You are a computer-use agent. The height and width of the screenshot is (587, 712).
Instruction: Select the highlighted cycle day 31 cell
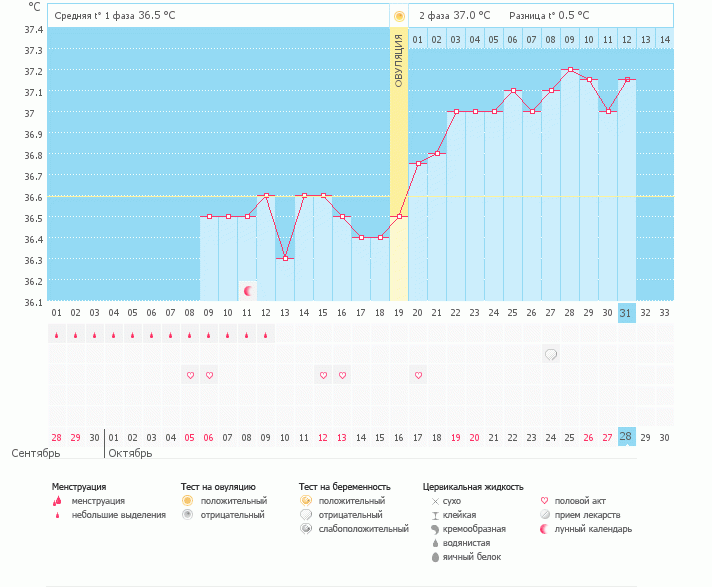click(627, 312)
